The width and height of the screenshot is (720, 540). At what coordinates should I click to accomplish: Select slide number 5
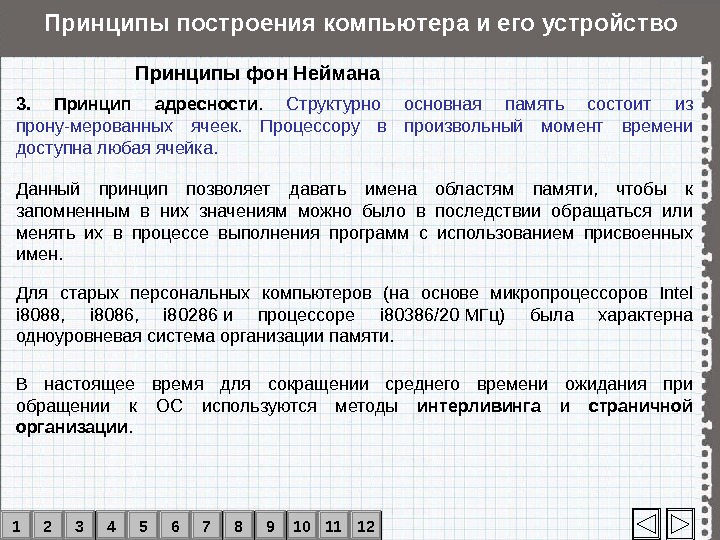143,526
